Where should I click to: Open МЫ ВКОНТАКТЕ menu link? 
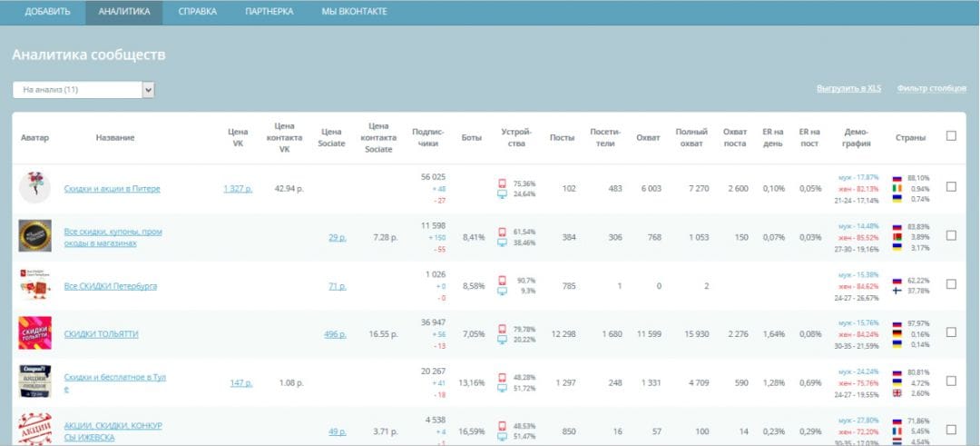point(355,12)
